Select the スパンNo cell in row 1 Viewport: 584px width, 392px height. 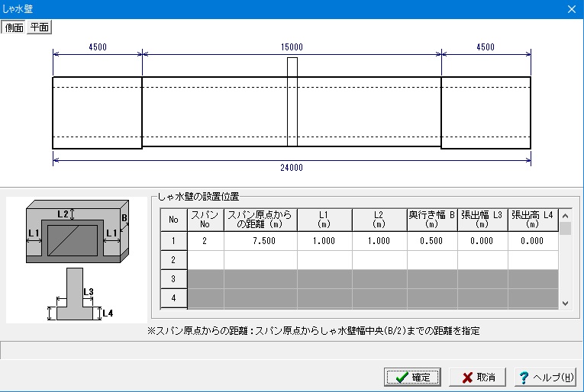click(x=205, y=241)
